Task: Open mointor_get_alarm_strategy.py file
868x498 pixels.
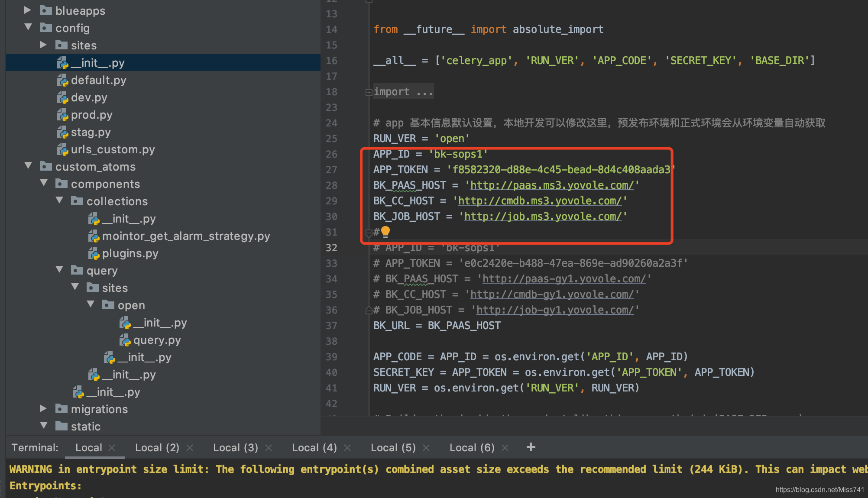Action: [186, 236]
